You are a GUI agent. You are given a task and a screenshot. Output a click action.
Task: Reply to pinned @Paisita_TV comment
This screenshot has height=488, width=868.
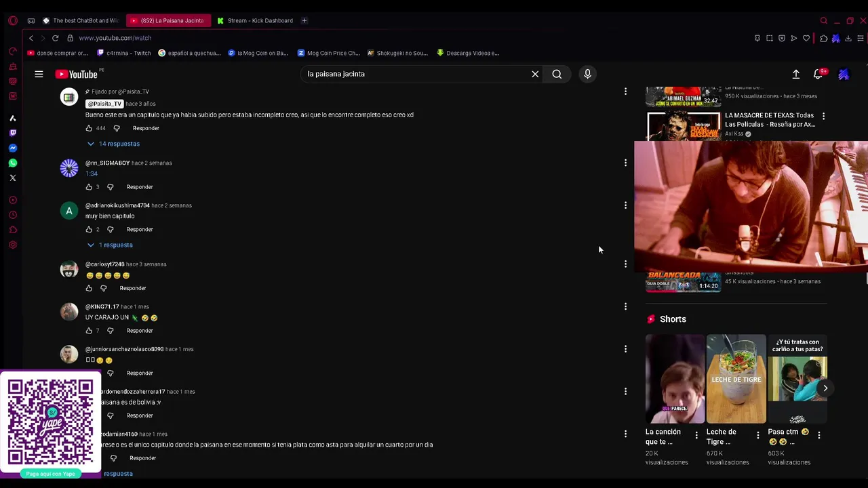[146, 128]
